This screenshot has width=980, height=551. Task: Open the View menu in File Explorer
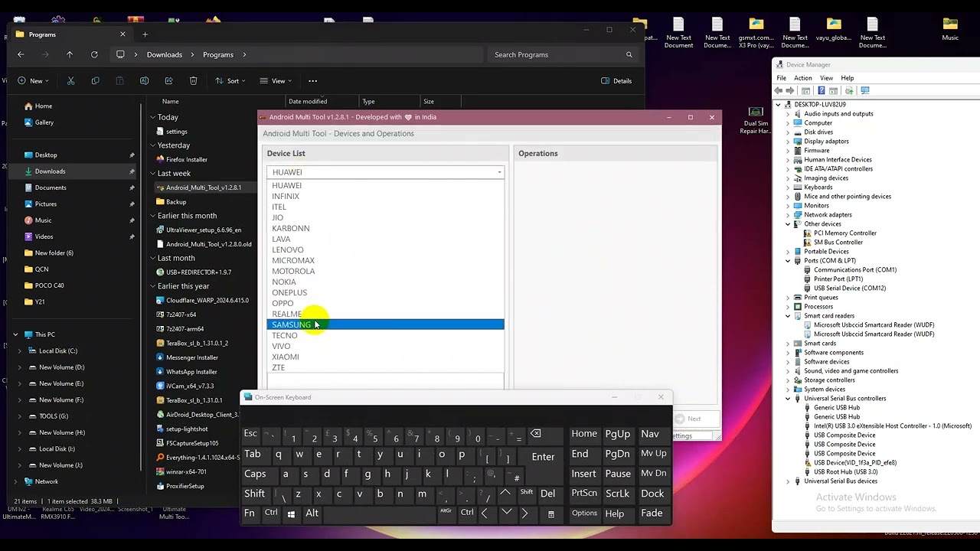click(x=276, y=80)
